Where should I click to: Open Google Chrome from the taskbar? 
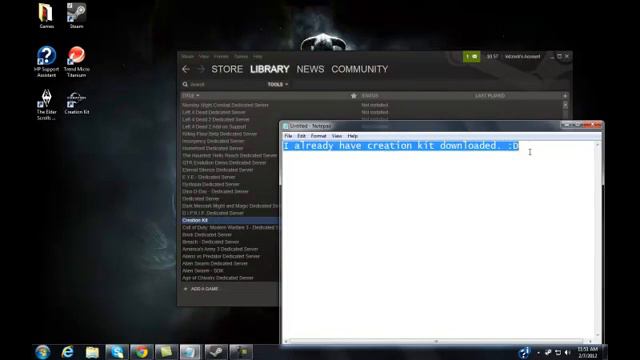(x=142, y=352)
